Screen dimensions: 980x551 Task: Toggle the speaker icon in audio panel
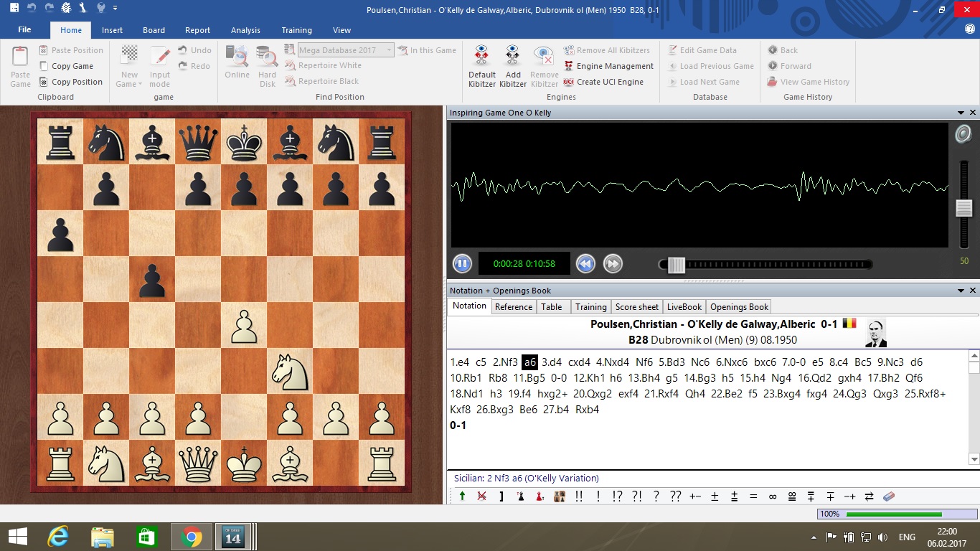(962, 134)
